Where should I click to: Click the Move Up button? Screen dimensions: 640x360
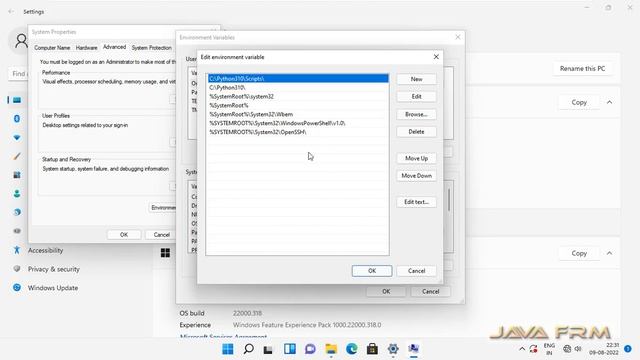click(x=416, y=158)
